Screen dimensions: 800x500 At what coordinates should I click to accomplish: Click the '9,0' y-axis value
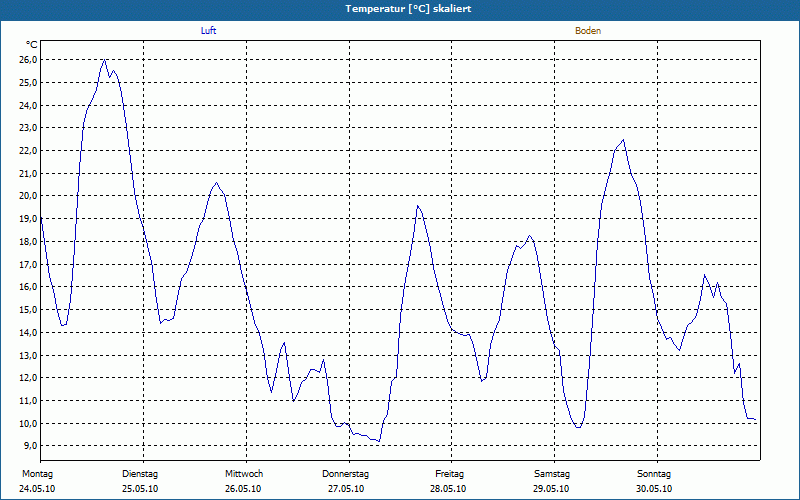tap(31, 446)
